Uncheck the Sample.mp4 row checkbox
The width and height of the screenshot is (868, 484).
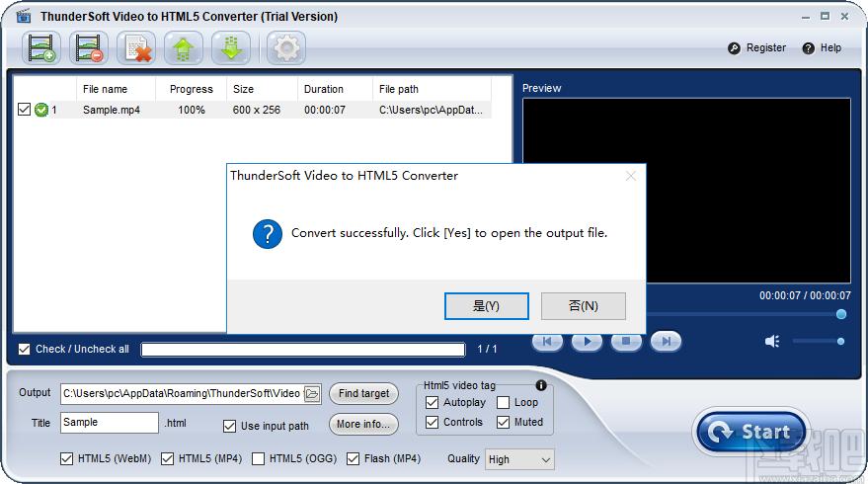click(24, 109)
